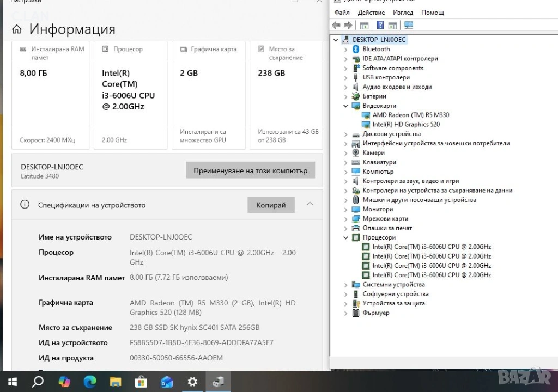Click the Копирай button
558x392 pixels.
point(271,205)
